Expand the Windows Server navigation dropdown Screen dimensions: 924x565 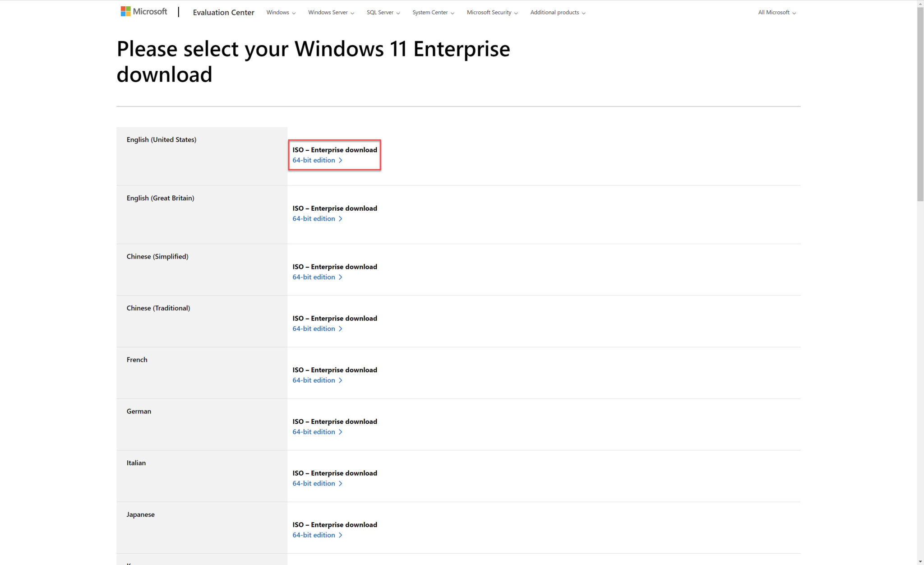point(330,12)
